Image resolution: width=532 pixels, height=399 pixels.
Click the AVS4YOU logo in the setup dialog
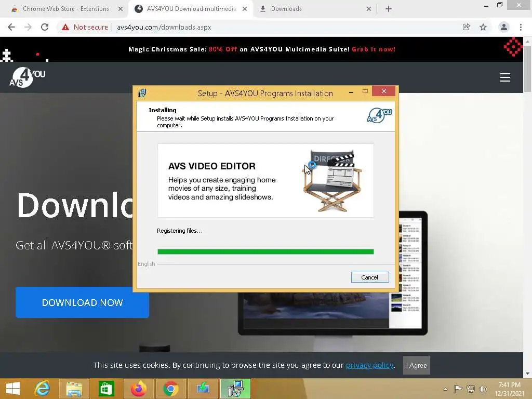tap(379, 115)
